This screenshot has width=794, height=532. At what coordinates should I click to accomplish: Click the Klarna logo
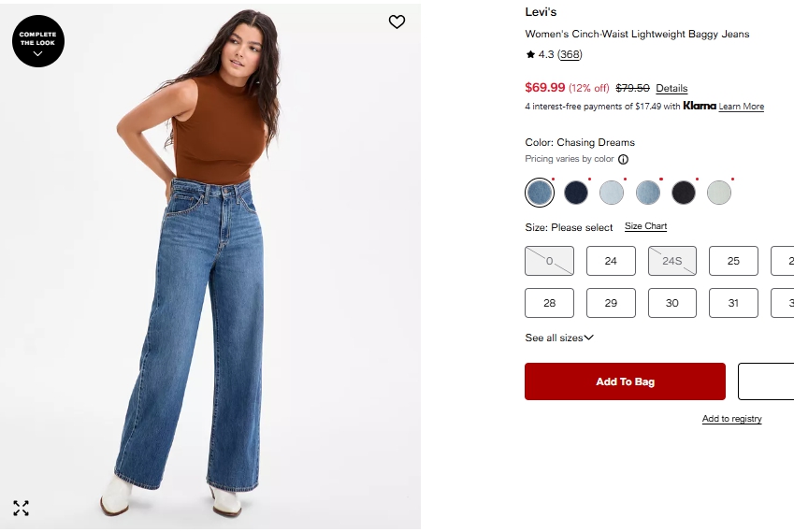700,106
